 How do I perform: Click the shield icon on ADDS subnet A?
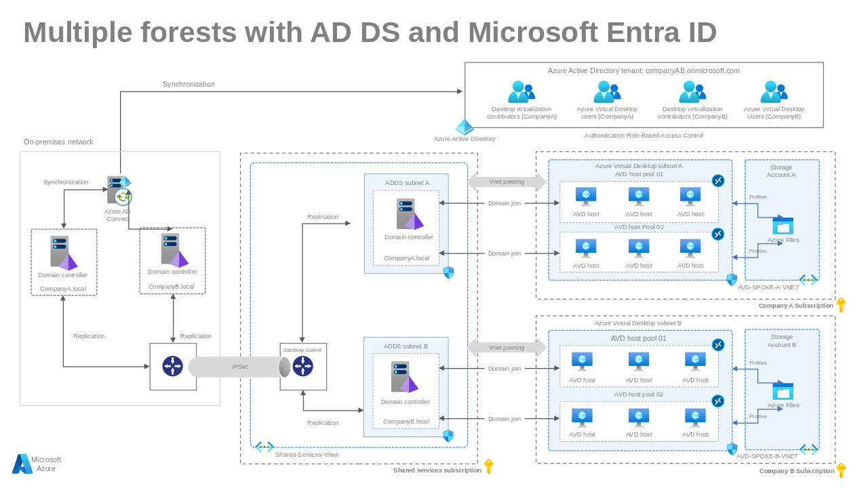tap(448, 272)
